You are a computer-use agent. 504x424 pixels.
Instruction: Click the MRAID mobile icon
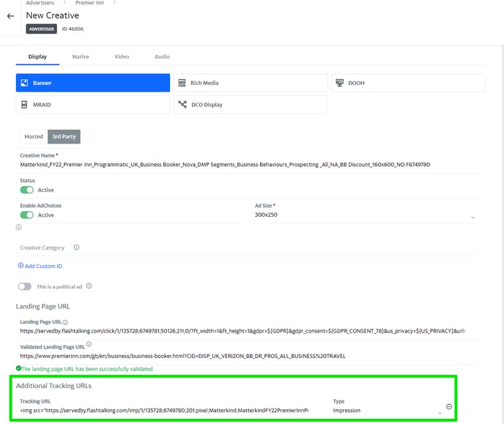24,105
